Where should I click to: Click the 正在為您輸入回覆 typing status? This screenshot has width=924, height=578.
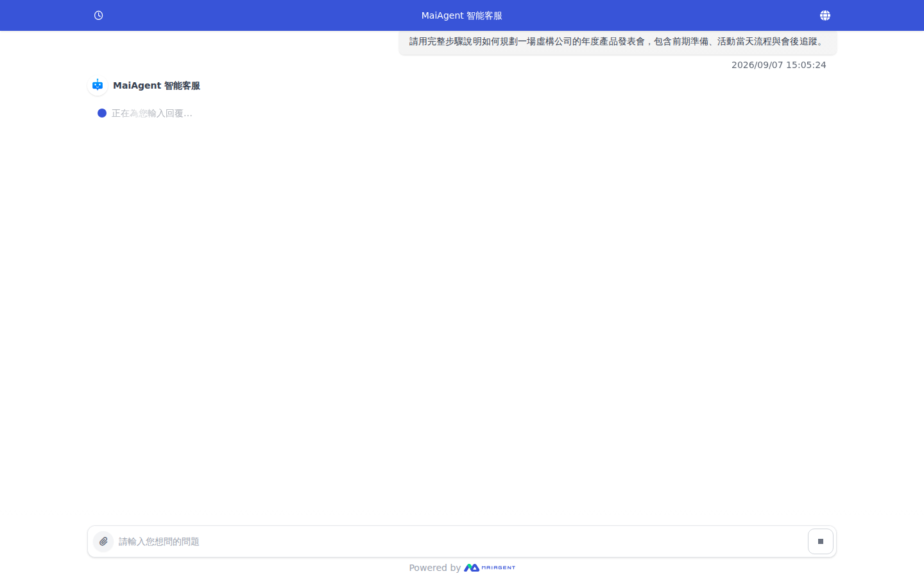point(152,113)
